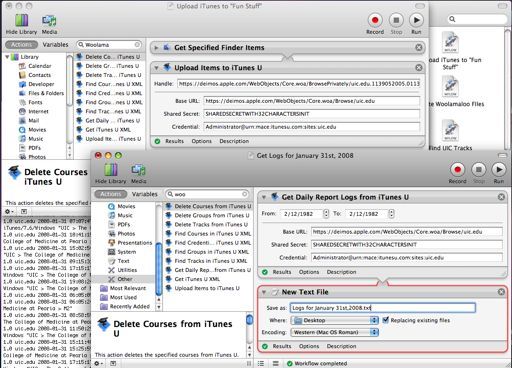Select Get iTunes U XML in front actions list
The image size is (512, 368).
(x=197, y=279)
